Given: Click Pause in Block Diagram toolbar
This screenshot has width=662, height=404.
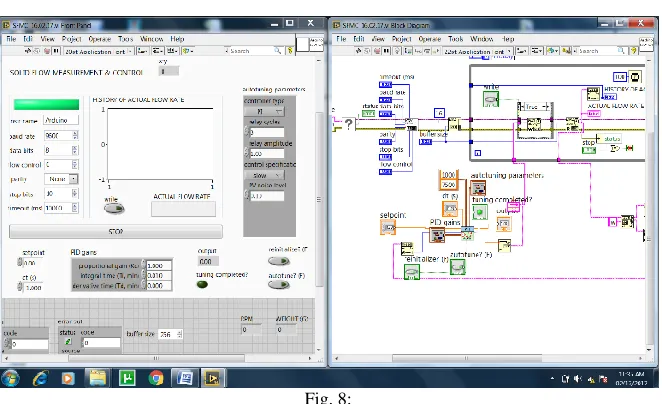Looking at the screenshot, I should [x=386, y=51].
